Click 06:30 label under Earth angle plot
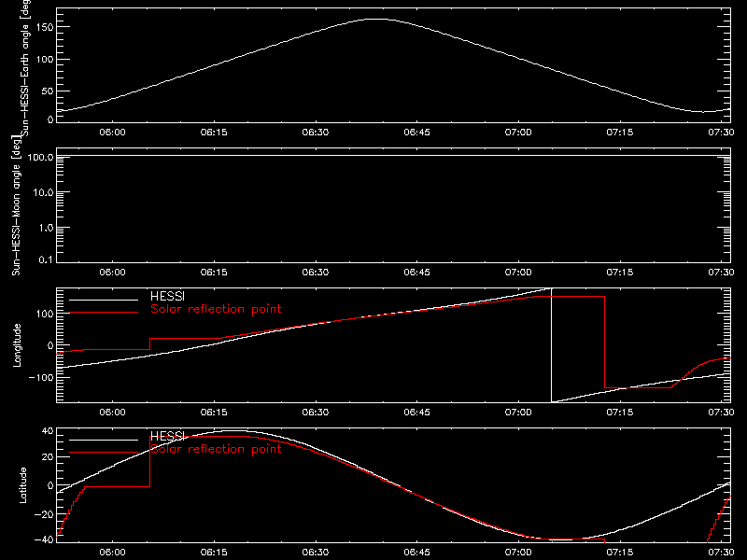This screenshot has height=560, width=747. point(316,133)
